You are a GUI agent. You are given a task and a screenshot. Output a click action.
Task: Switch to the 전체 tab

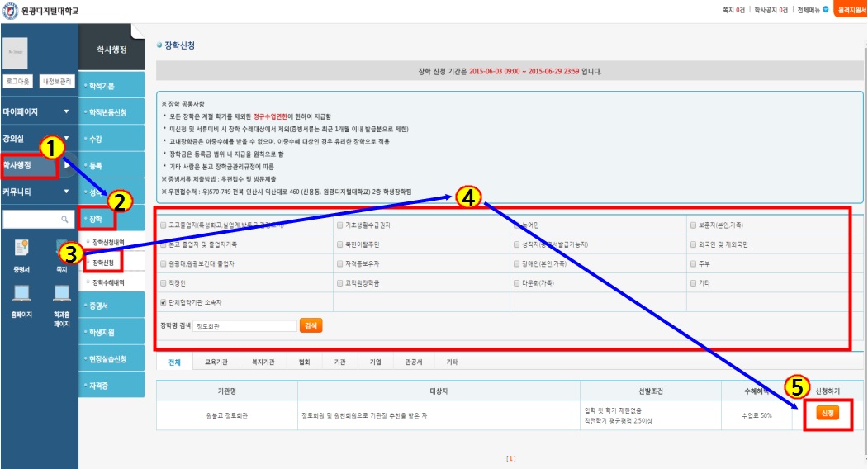coord(174,362)
